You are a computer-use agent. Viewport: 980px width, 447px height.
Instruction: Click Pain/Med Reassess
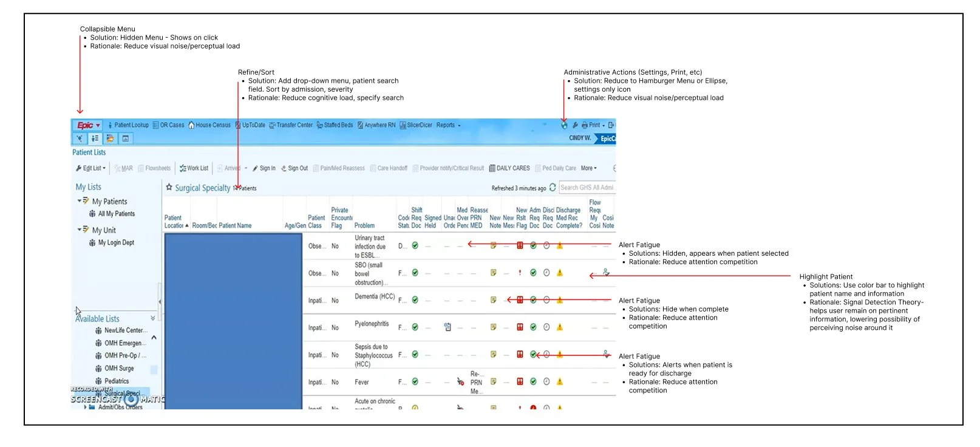coord(339,168)
